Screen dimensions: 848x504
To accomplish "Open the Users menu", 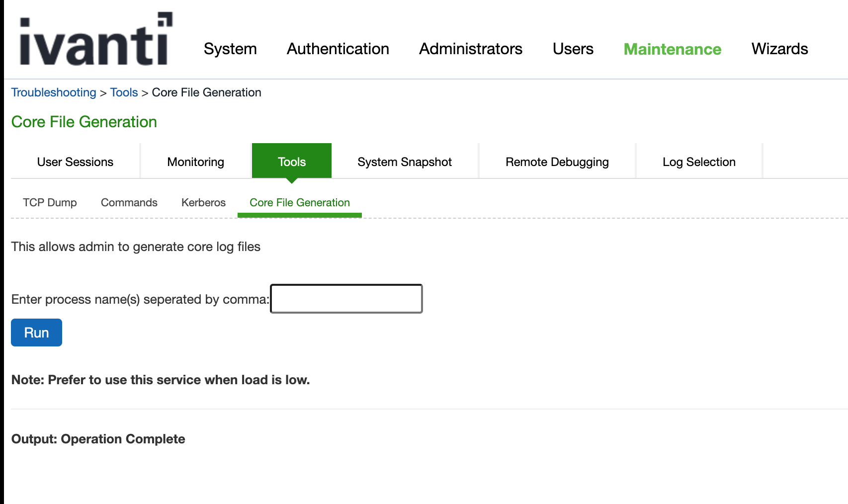I will pyautogui.click(x=573, y=49).
